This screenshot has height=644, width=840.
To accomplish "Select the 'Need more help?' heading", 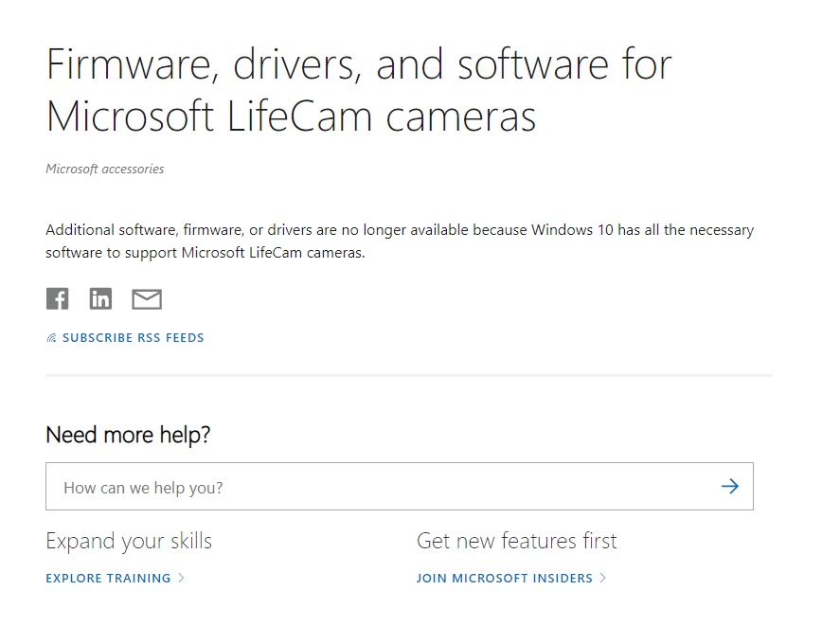I will (x=128, y=435).
